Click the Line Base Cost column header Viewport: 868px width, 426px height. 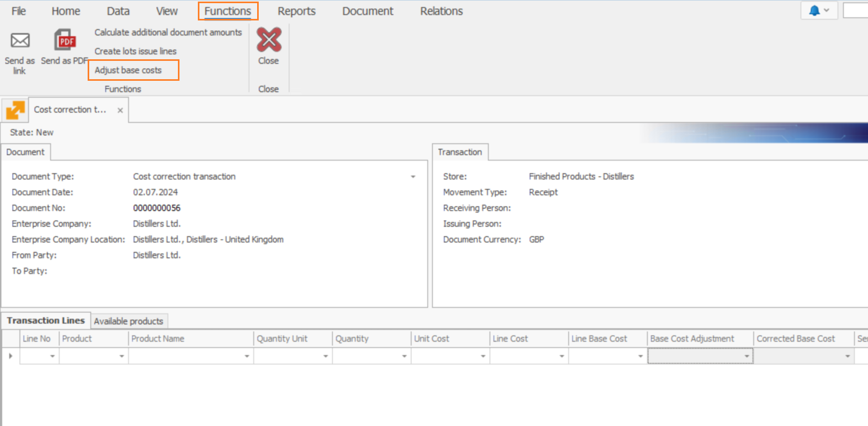tap(608, 338)
